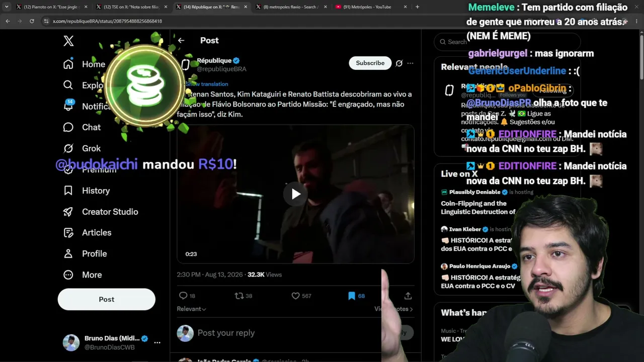Open the 2:30 PM Aug 13, 2026 timestamp
Screen dimensions: 644x362
point(210,275)
